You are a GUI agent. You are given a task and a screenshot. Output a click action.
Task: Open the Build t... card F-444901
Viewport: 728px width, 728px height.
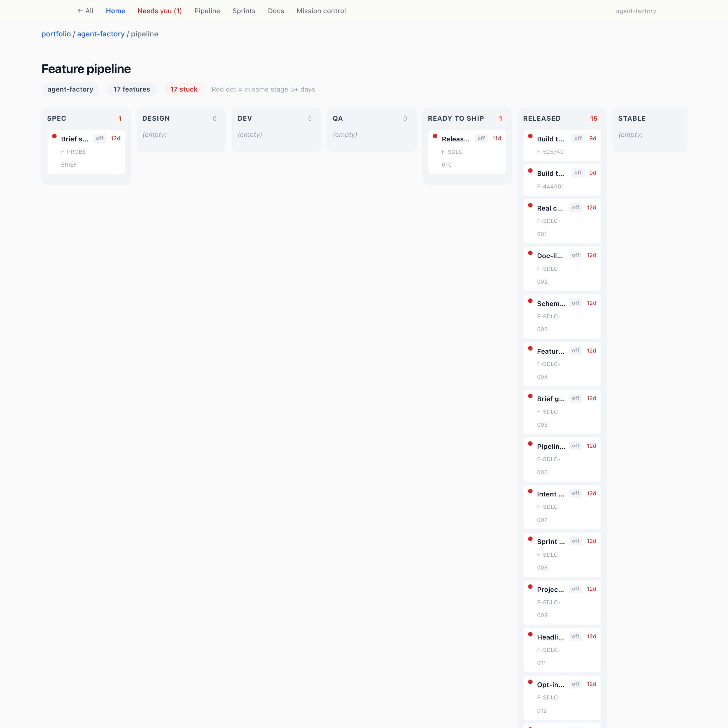point(562,180)
